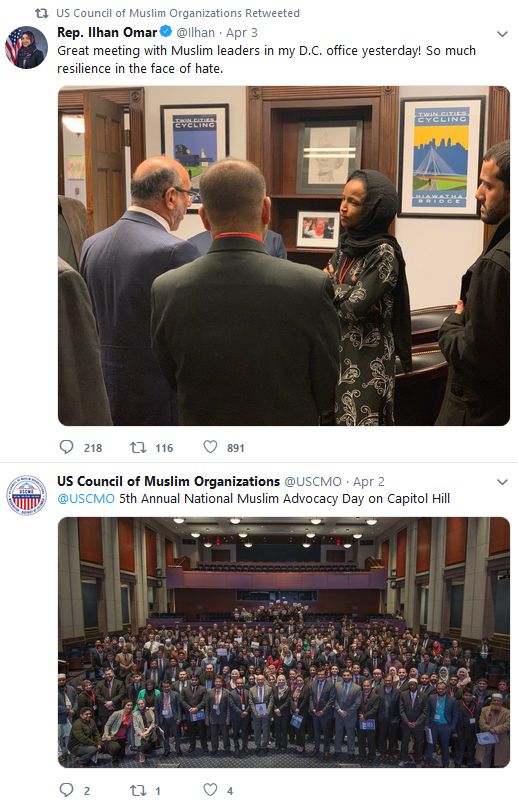The height and width of the screenshot is (804, 518).
Task: Retweet the USCMO Advocacy Day tweet
Action: tap(138, 790)
